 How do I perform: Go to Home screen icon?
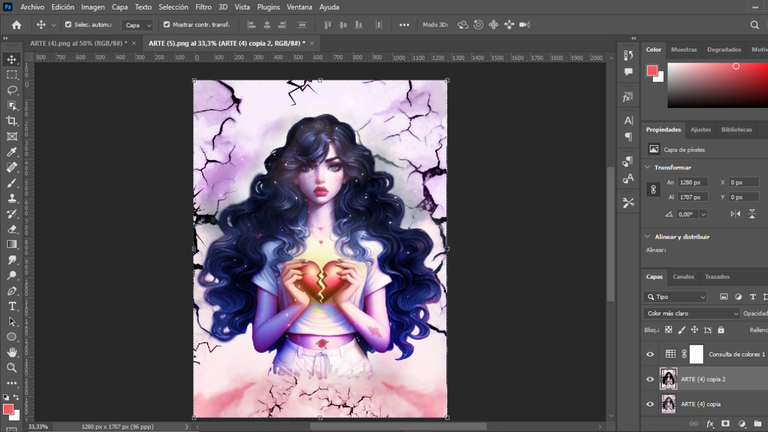click(x=17, y=25)
